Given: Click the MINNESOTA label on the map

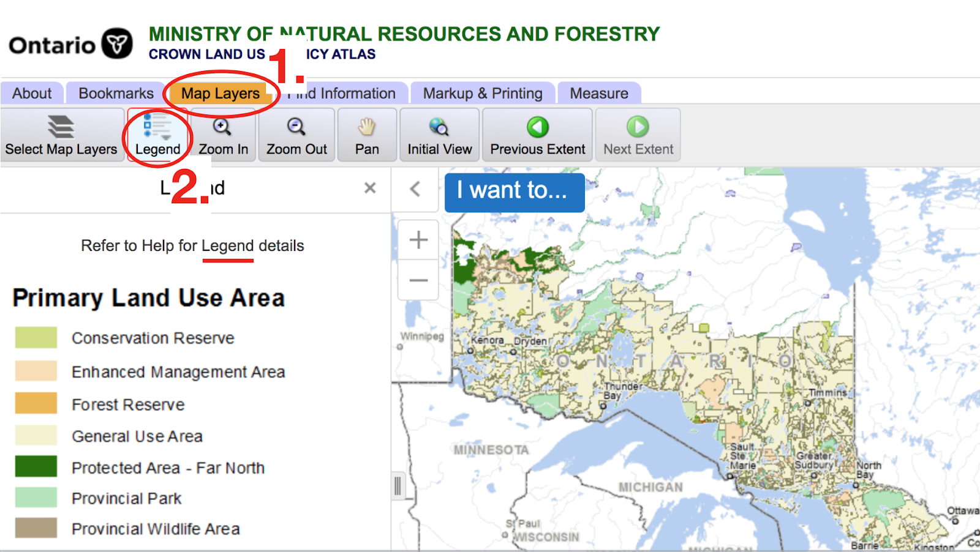Looking at the screenshot, I should (491, 450).
